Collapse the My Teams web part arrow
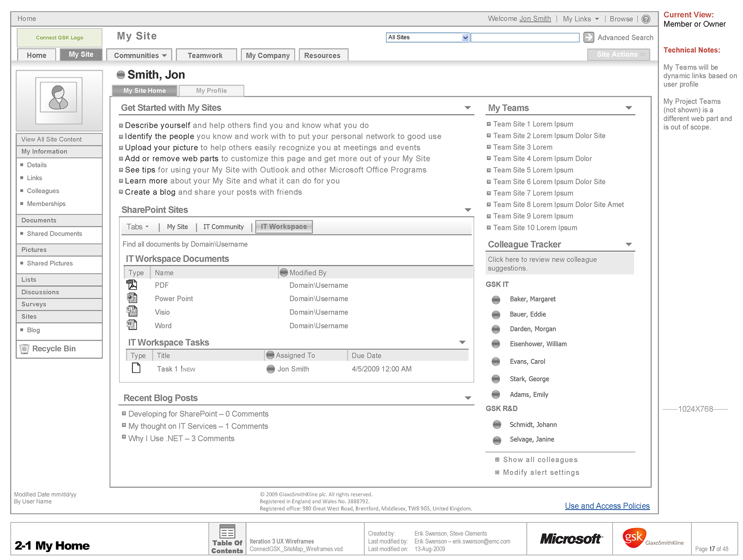 [x=629, y=108]
